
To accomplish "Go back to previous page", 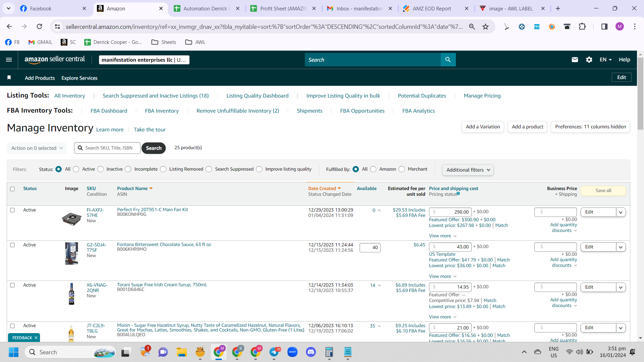I will click(9, 26).
